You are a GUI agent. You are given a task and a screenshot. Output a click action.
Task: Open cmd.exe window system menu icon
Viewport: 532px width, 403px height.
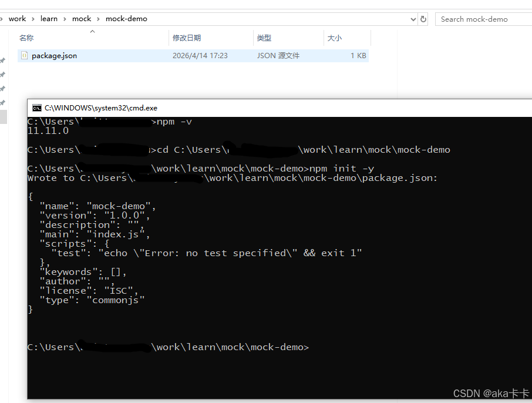pos(36,108)
